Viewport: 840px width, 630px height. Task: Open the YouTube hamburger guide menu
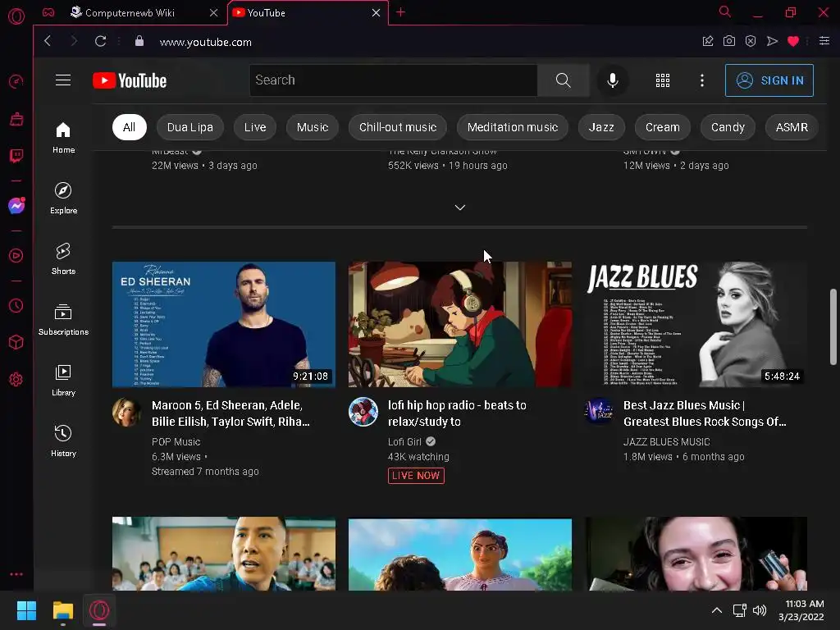tap(63, 80)
